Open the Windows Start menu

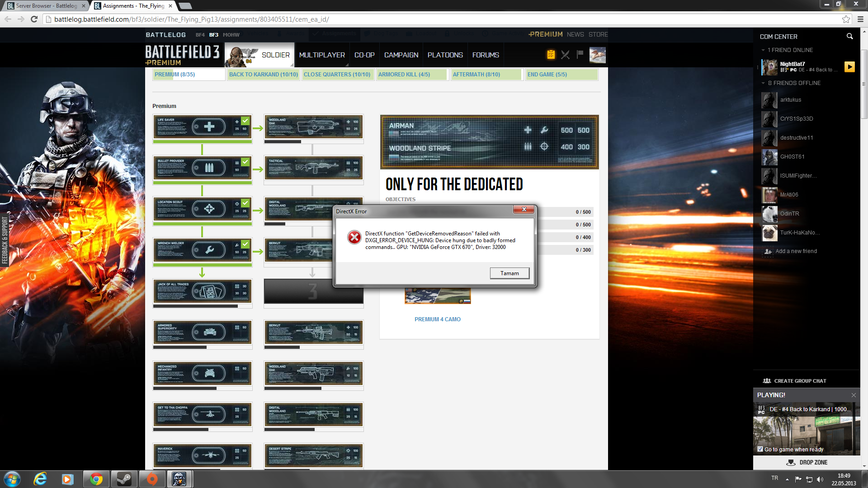click(12, 479)
